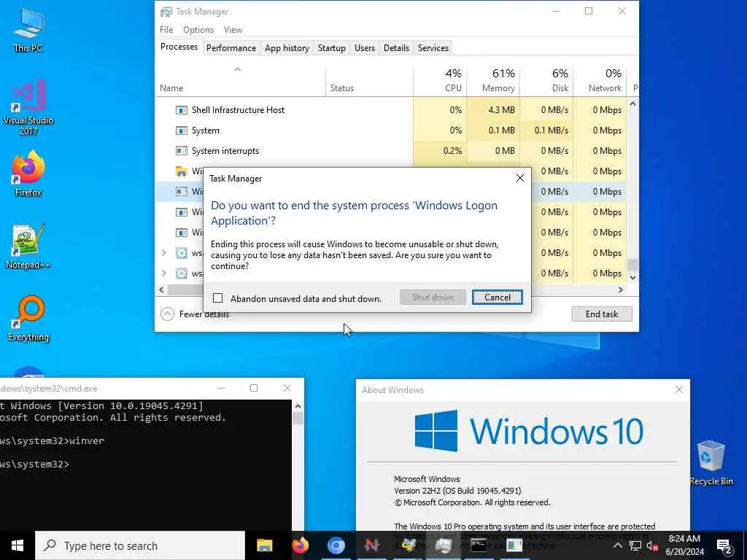Click the muted speaker tray icon
The width and height of the screenshot is (747, 560).
652,545
